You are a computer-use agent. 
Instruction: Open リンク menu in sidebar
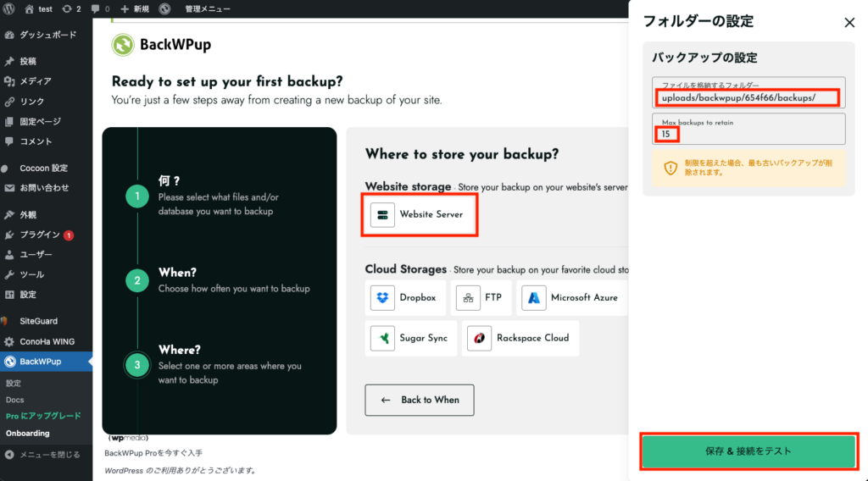pyautogui.click(x=46, y=102)
